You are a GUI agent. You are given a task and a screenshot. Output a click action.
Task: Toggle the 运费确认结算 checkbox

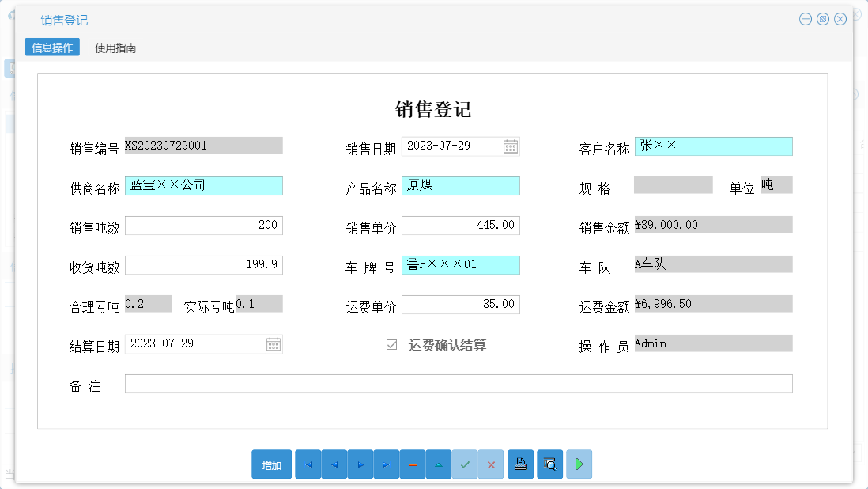pos(391,344)
